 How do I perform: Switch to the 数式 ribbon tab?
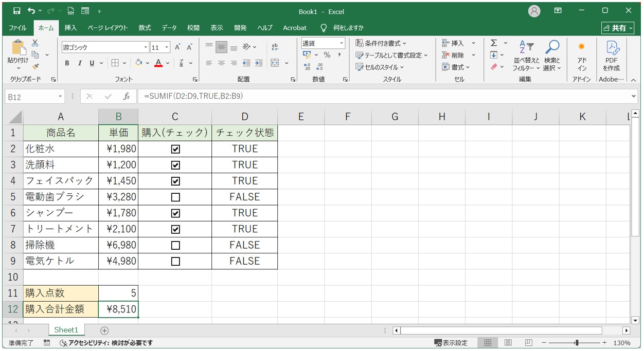pos(145,28)
